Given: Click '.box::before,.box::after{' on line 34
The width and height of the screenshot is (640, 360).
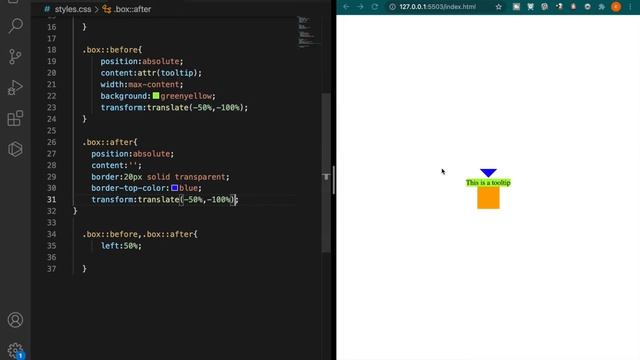Looking at the screenshot, I should pos(140,234).
